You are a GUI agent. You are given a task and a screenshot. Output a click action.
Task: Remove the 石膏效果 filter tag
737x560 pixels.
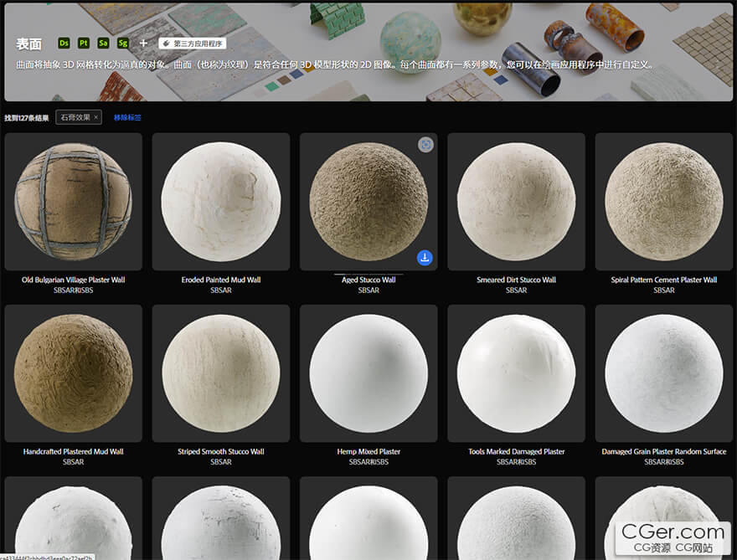[x=95, y=117]
